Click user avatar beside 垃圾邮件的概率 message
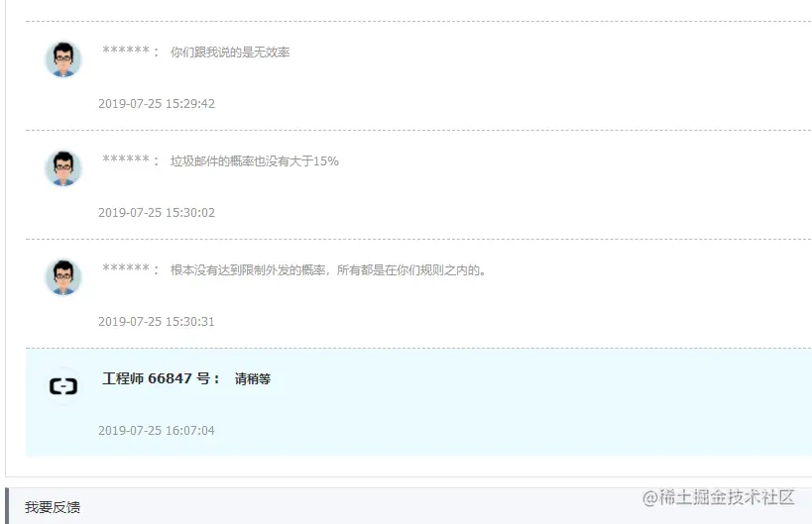 [63, 168]
